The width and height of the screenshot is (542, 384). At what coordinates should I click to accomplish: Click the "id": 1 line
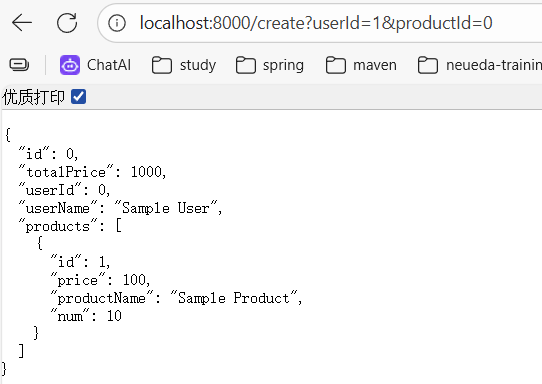(80, 262)
